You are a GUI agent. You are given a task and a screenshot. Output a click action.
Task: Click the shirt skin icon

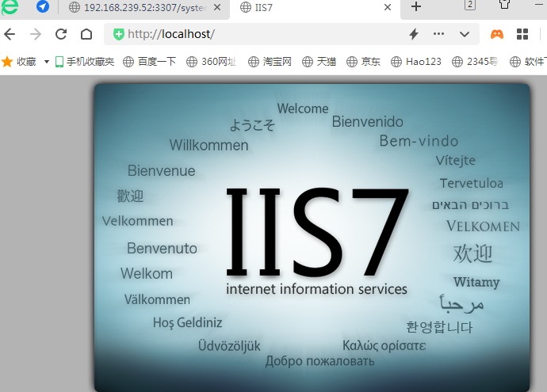pyautogui.click(x=504, y=4)
